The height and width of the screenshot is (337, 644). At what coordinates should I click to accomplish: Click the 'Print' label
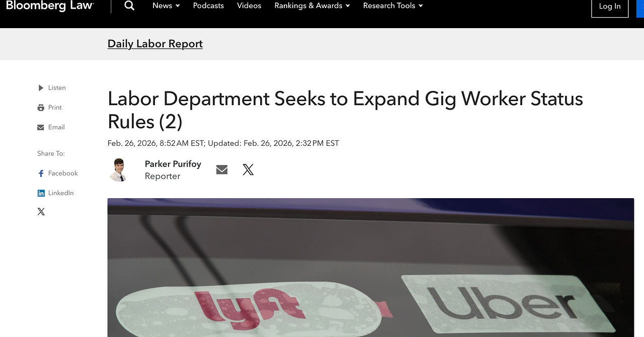[55, 108]
